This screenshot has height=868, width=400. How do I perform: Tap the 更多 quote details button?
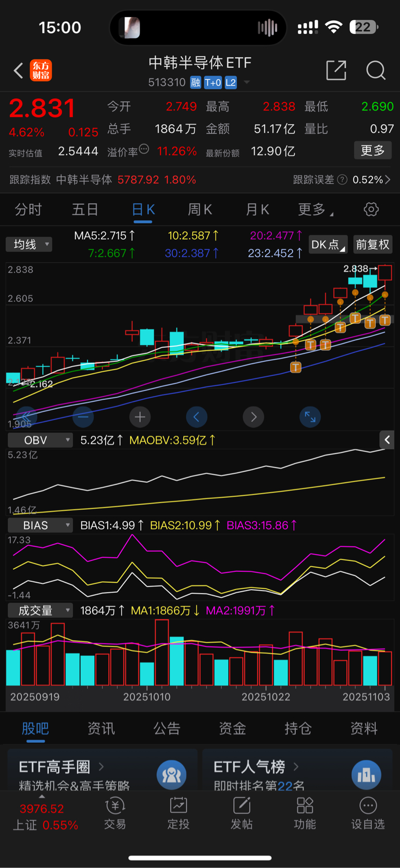point(373,151)
